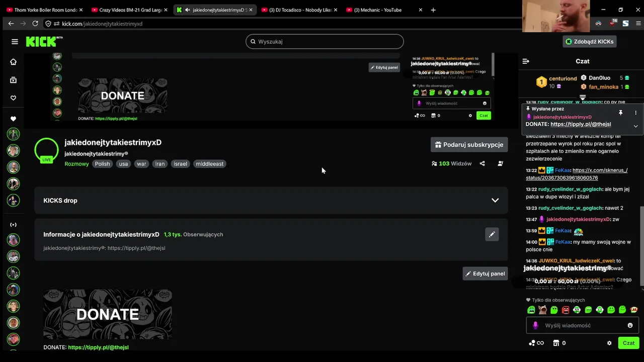Click the outlined heart icon in sidebar

14,98
